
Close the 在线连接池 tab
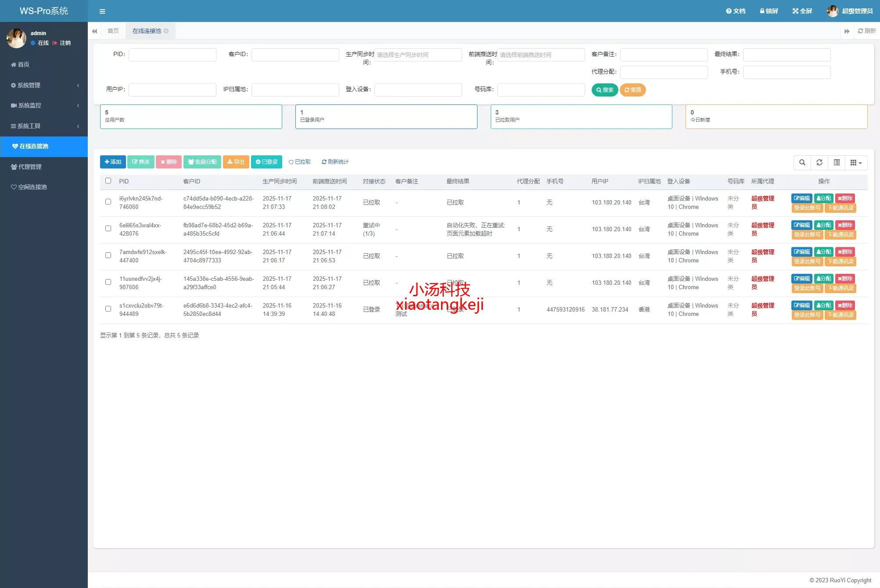(x=166, y=31)
